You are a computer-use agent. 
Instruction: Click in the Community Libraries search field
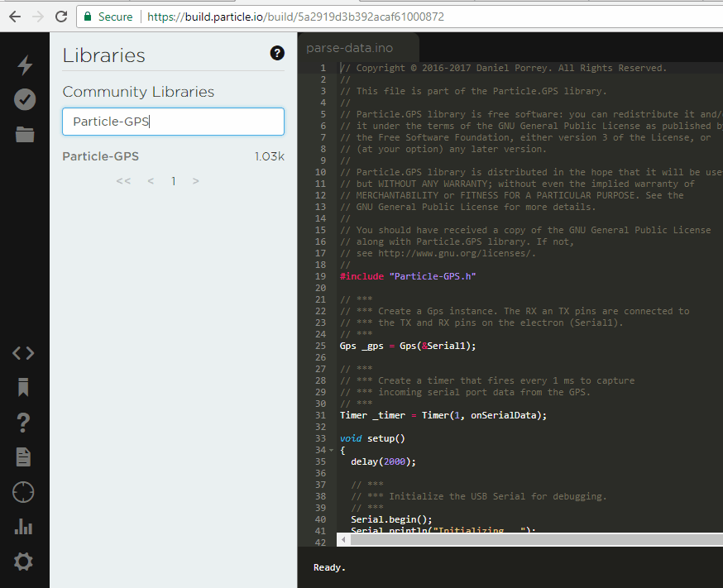click(x=173, y=122)
